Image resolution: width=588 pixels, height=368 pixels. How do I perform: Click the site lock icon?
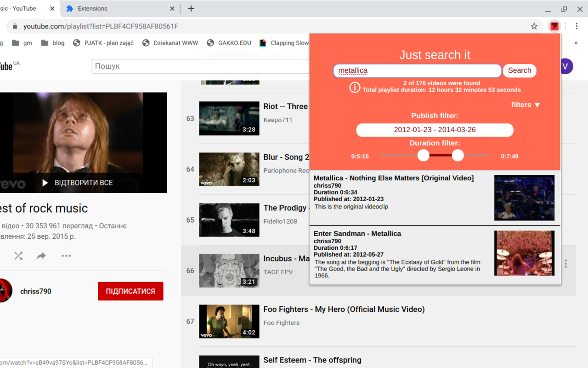15,26
